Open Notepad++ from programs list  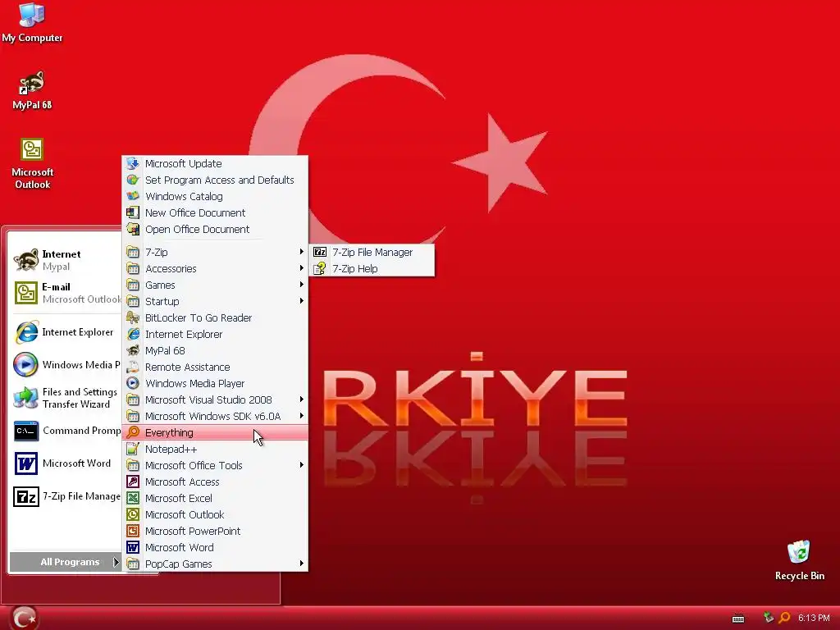[x=216, y=449]
